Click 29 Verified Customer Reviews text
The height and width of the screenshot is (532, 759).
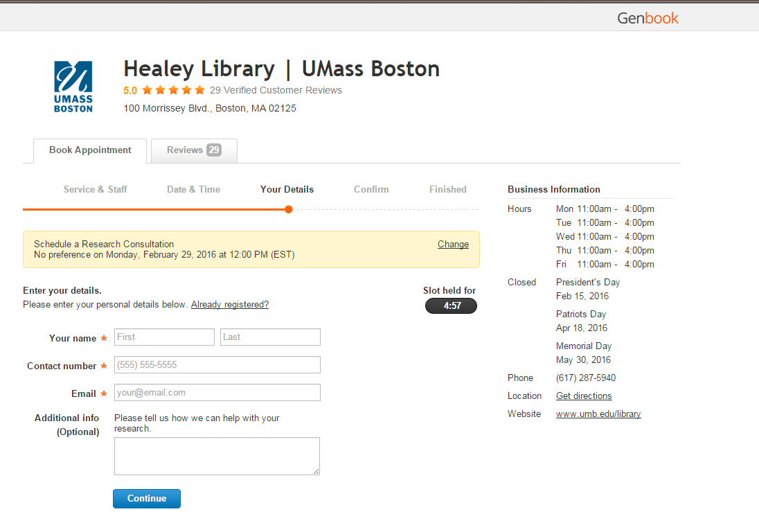click(276, 90)
